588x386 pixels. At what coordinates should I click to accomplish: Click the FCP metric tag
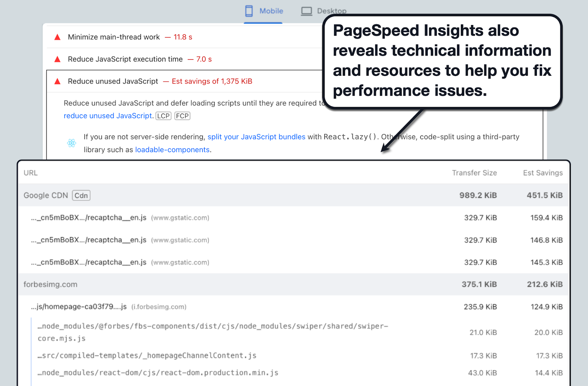182,116
